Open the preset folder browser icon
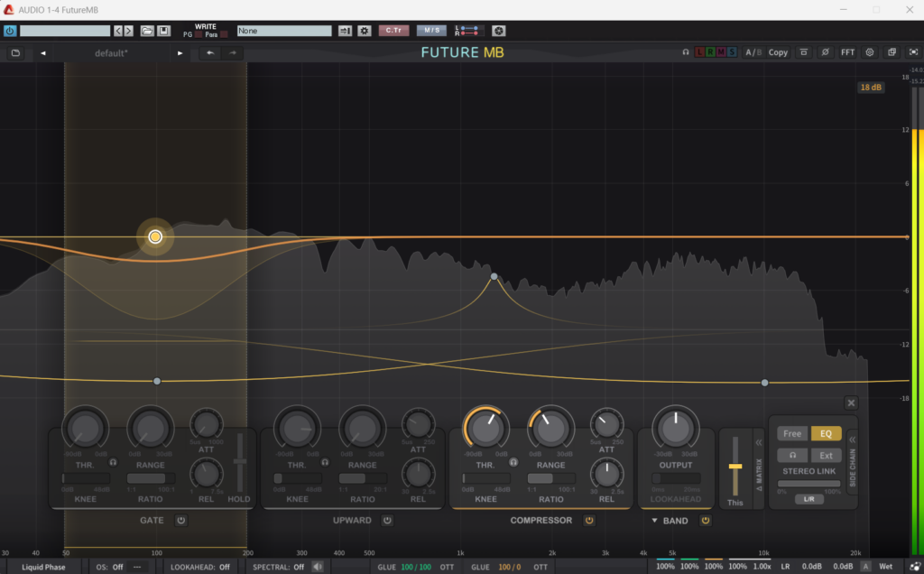Screen dimensions: 924x574 click(x=15, y=53)
